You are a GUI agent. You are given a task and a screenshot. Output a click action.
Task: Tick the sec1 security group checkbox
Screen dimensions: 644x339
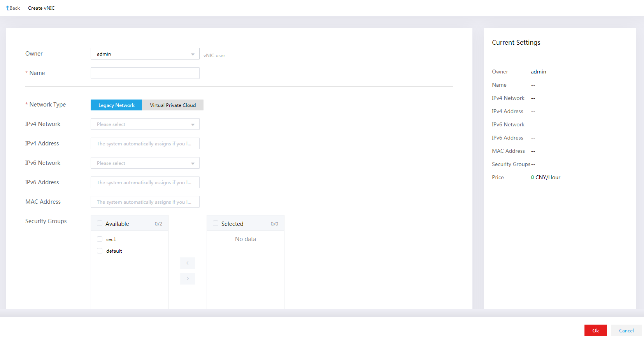pos(100,239)
